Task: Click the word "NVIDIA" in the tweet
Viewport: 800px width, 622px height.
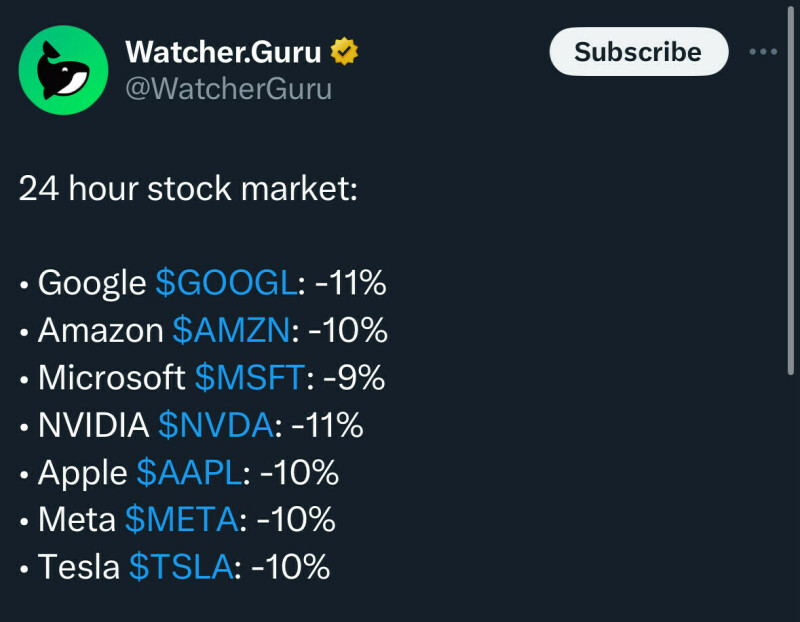Action: point(93,425)
